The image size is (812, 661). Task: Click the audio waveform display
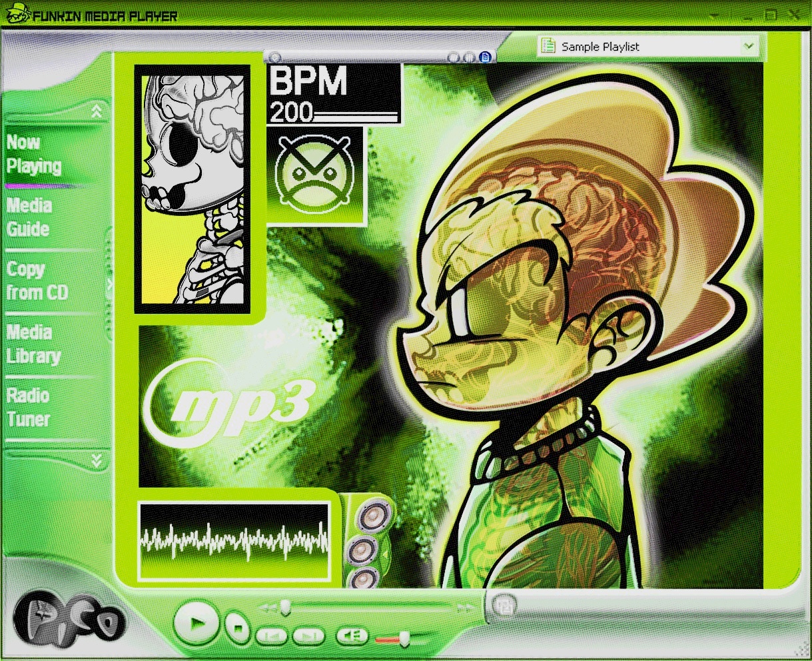[x=234, y=540]
